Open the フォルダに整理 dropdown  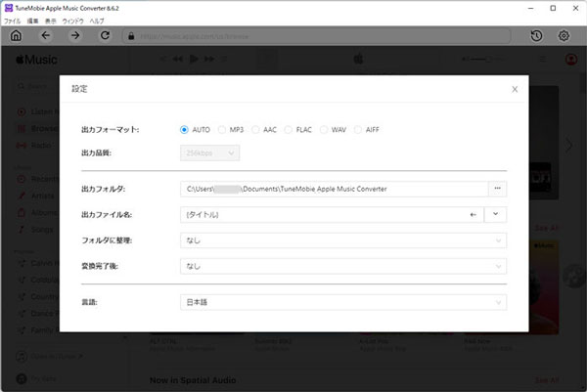[x=343, y=240]
